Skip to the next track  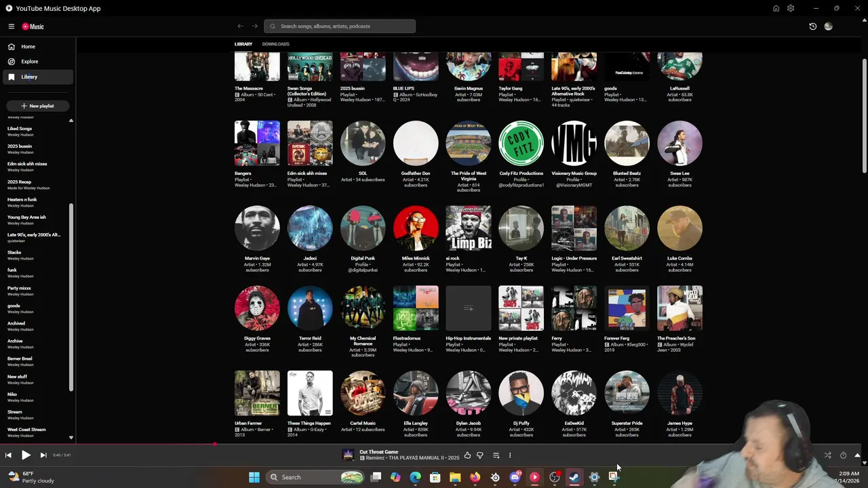tap(43, 455)
